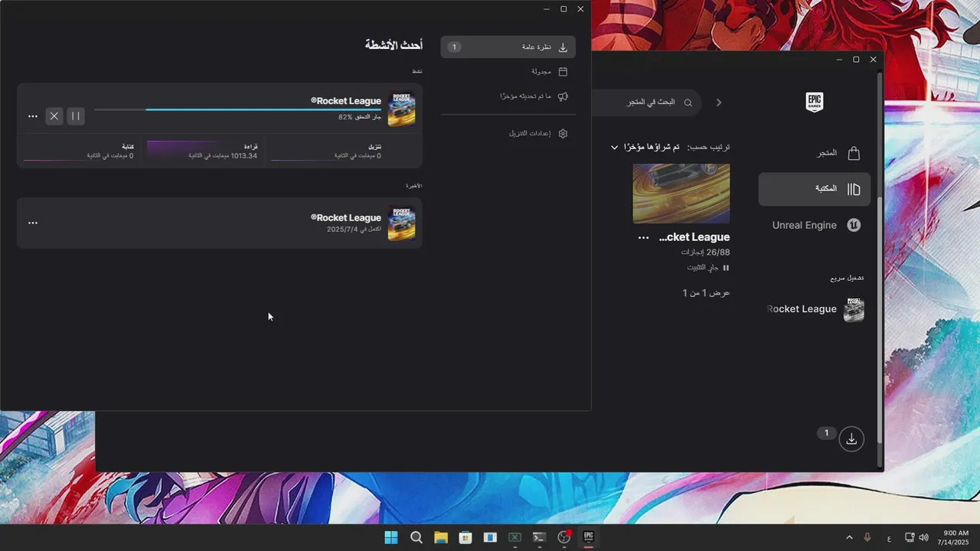Open the Recently updated (ما تم تحديثه مؤخرًا) tab
This screenshot has height=551, width=980.
point(508,96)
